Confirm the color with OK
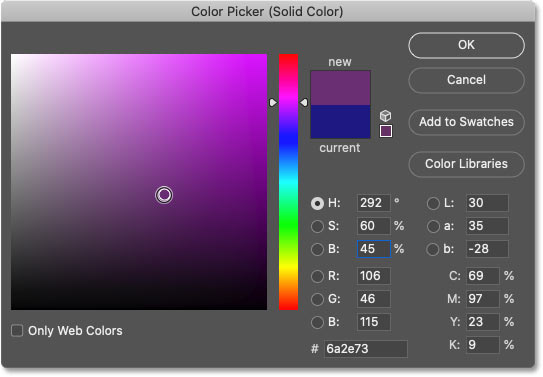 tap(466, 45)
